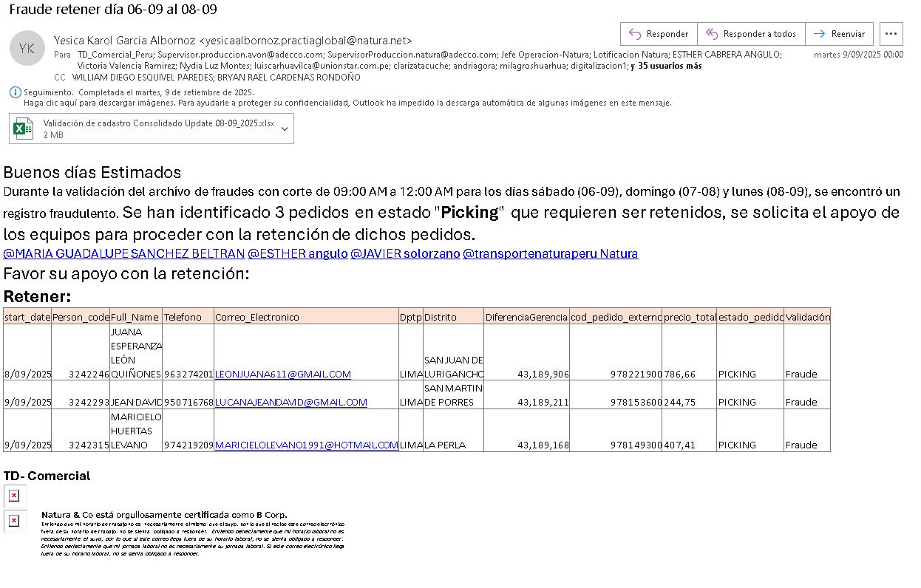
Task: Open the MARICIELOLEVANO1991@HOTMAIL.COM link
Action: tap(306, 445)
